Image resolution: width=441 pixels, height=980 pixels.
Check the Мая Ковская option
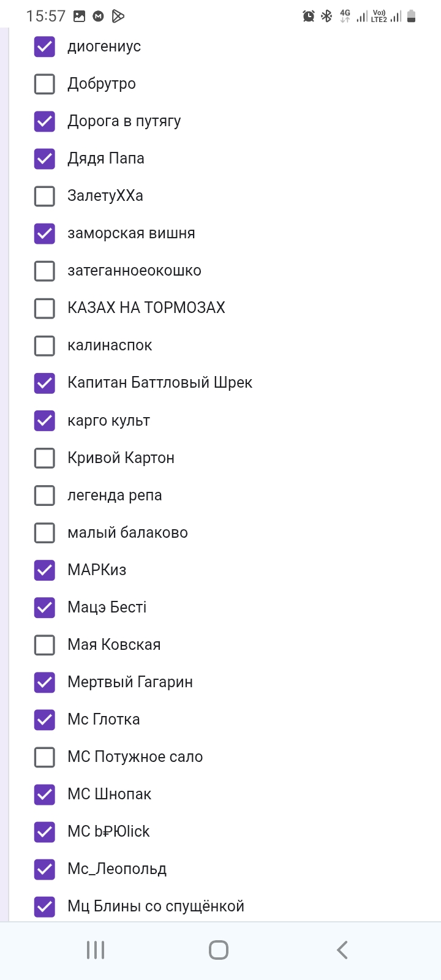[45, 645]
